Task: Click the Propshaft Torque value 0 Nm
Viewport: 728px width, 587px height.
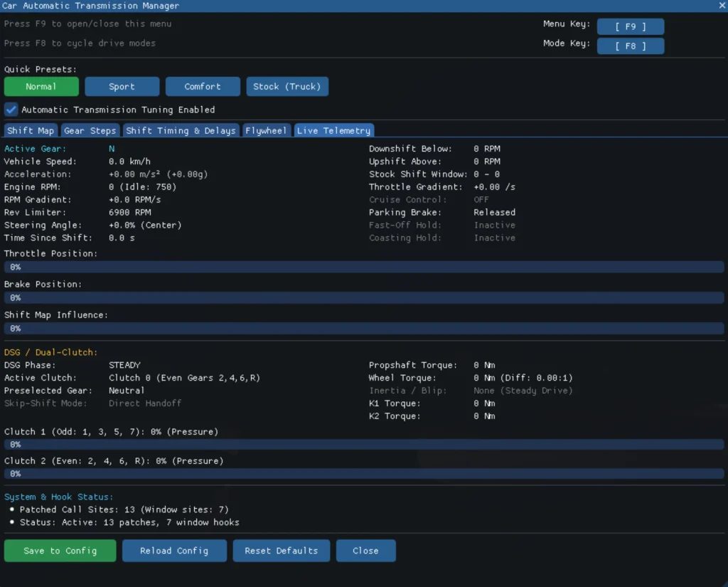Action: [484, 365]
